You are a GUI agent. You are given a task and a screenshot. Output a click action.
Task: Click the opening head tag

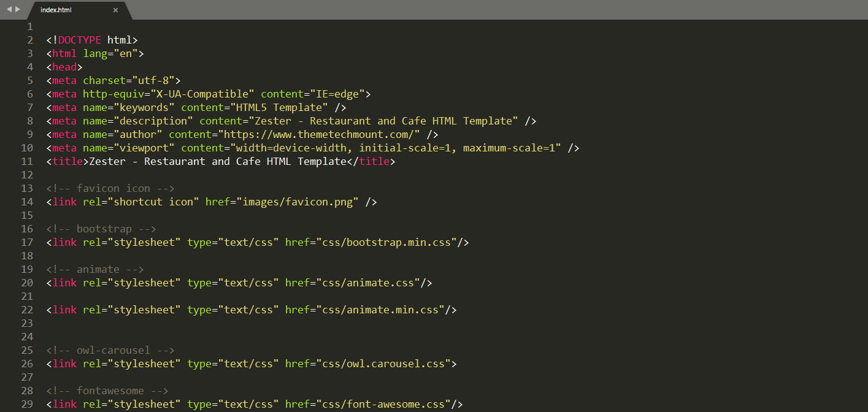coord(64,67)
